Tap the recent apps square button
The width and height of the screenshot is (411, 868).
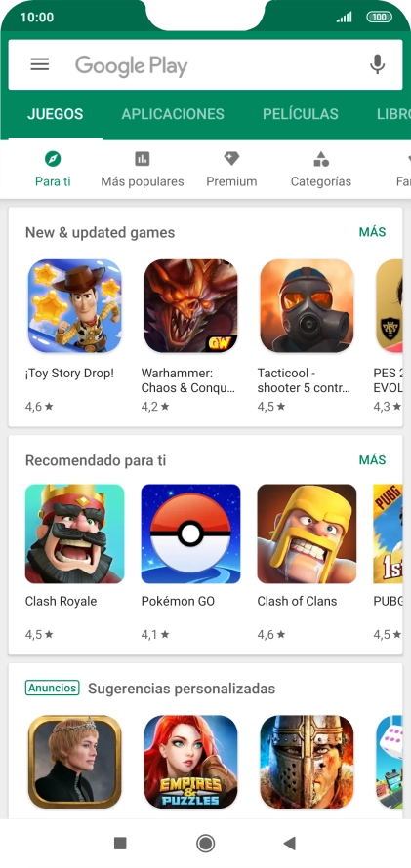point(120,843)
